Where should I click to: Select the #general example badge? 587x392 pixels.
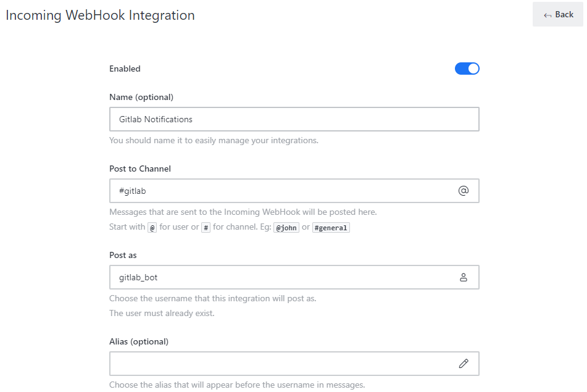coord(331,227)
